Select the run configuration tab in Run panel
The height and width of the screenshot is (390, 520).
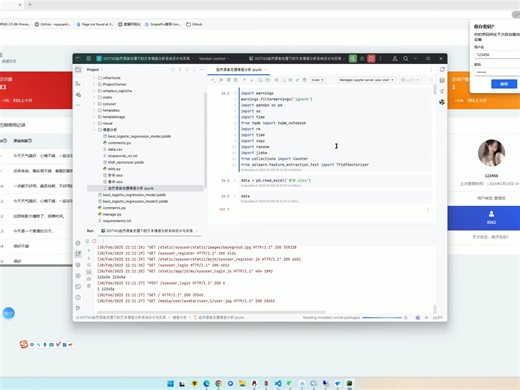(x=149, y=231)
